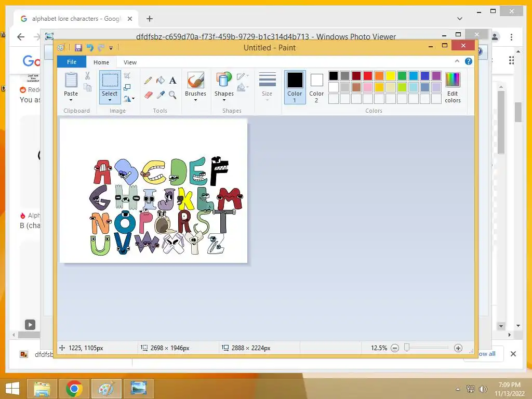Image resolution: width=532 pixels, height=399 pixels.
Task: Expand Chrome tab search chevron
Action: pos(460,19)
